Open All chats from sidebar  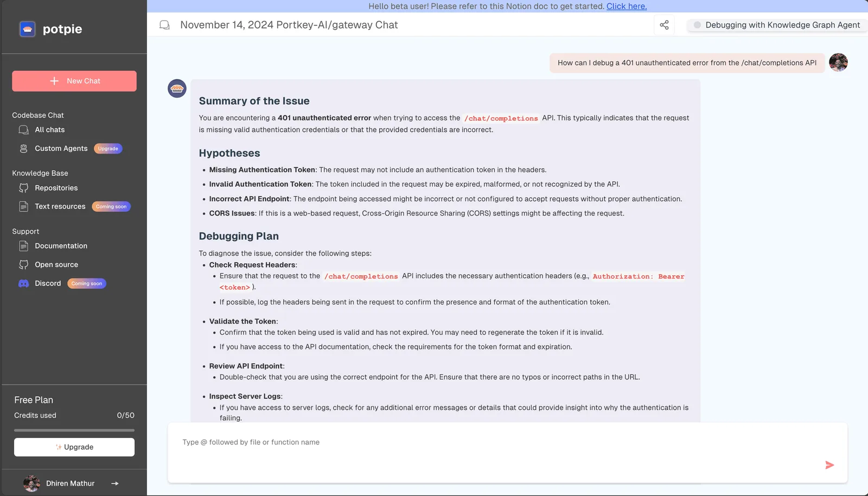click(x=50, y=130)
